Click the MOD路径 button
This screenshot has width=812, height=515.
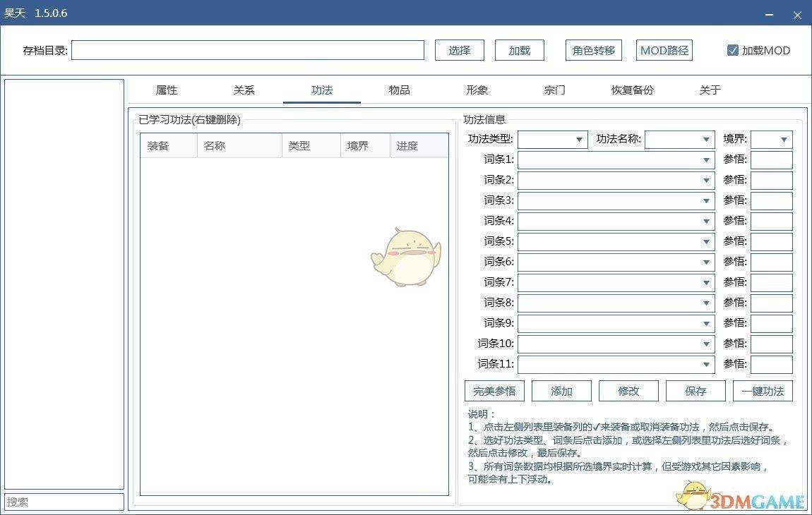click(664, 50)
